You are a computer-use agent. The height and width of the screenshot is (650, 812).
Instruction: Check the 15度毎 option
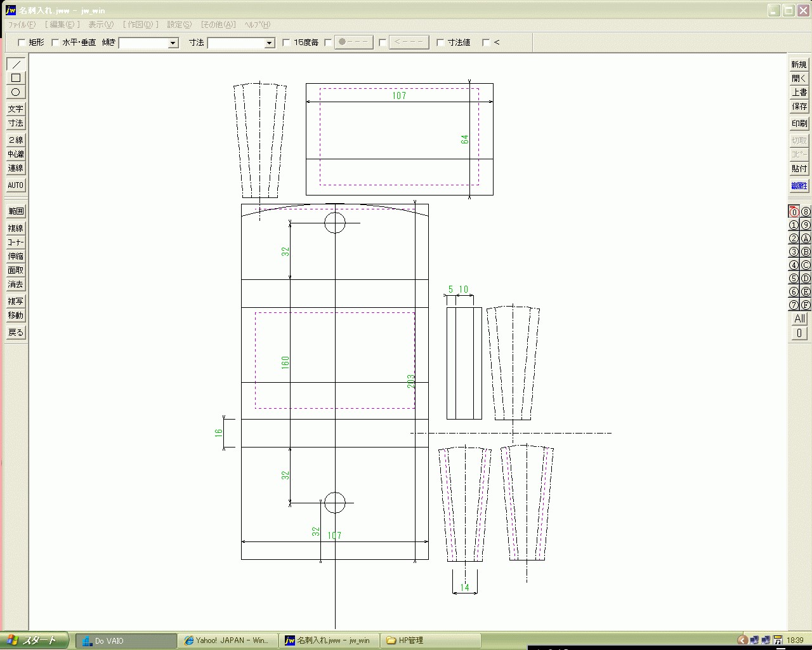click(287, 43)
